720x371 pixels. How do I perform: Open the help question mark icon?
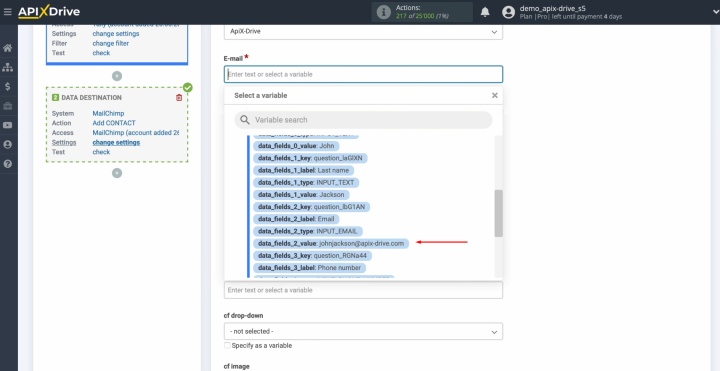[x=7, y=164]
